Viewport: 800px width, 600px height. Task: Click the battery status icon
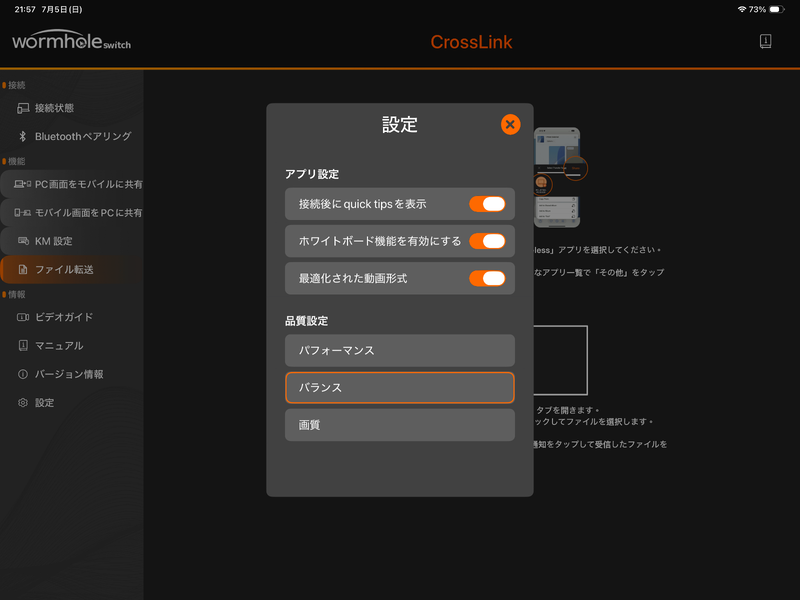[x=777, y=9]
